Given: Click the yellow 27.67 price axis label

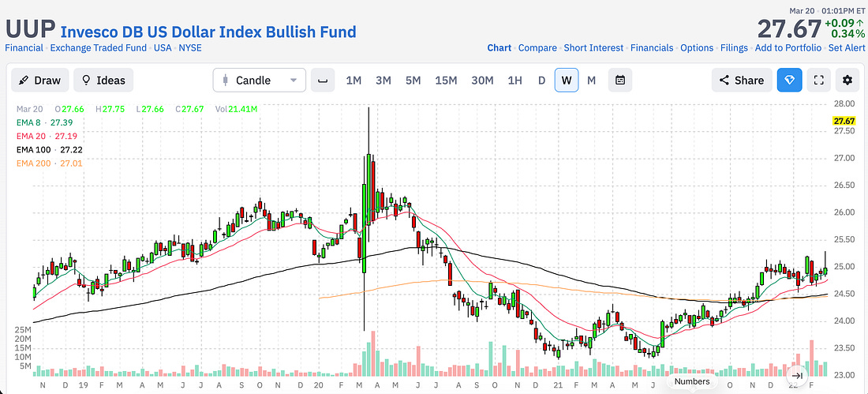Looking at the screenshot, I should click(x=844, y=120).
